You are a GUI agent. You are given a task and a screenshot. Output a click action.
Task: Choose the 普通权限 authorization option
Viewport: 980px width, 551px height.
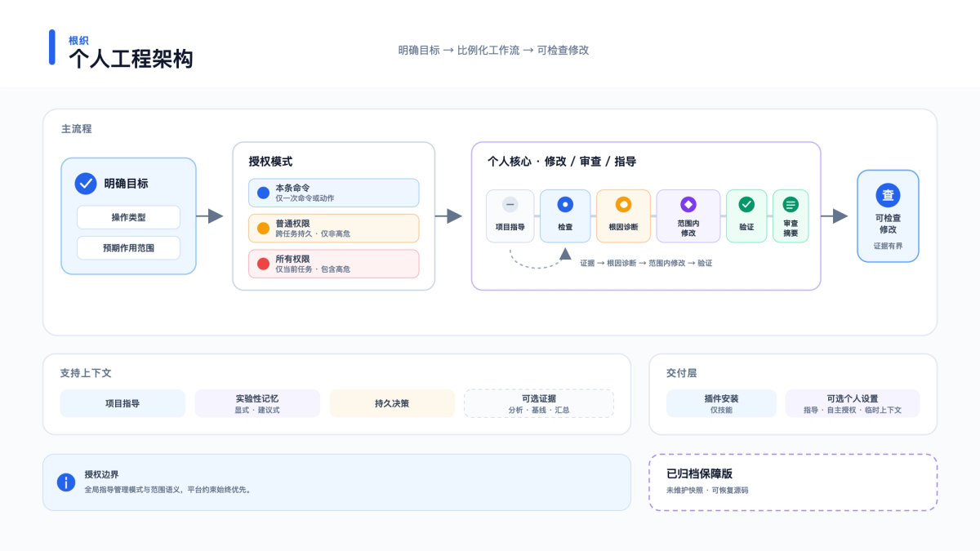coord(334,229)
